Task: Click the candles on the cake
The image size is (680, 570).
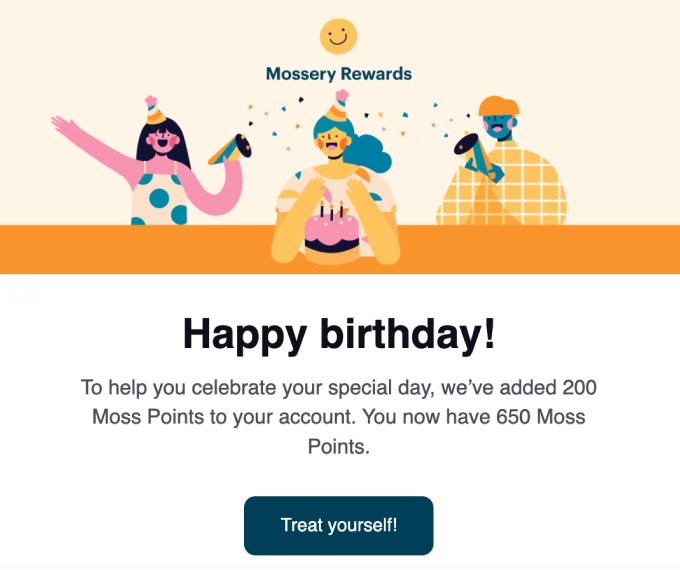Action: (x=332, y=210)
